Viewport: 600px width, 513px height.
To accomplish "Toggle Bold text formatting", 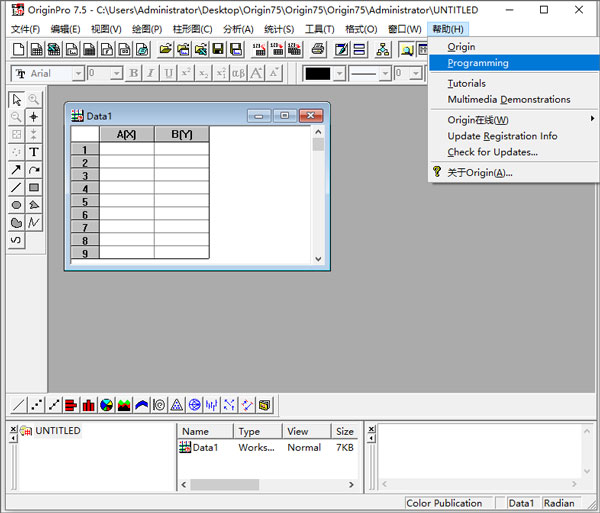I will tap(134, 73).
